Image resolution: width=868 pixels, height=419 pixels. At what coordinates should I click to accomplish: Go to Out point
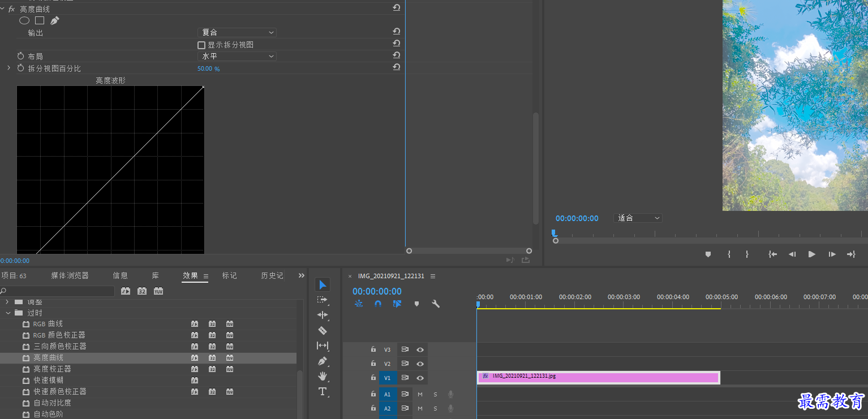point(851,254)
